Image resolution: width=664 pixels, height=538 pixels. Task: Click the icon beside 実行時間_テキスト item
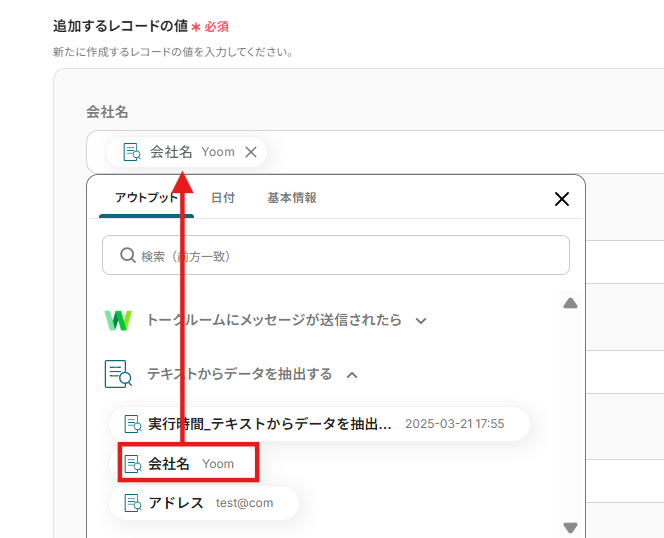click(133, 424)
